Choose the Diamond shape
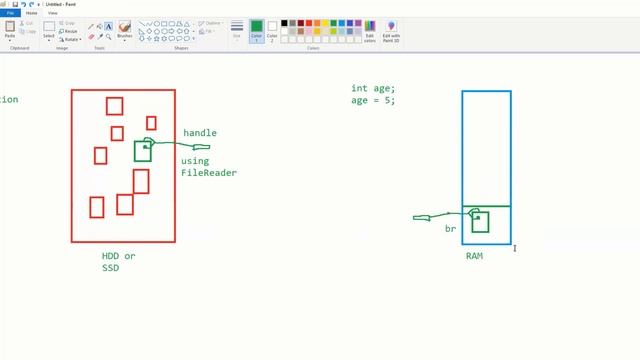This screenshot has height=360, width=640. 149,31
